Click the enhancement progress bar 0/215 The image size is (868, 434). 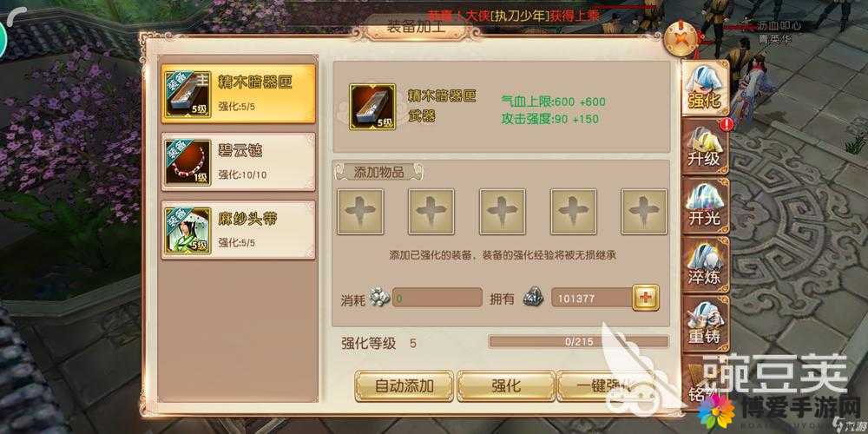(x=578, y=342)
